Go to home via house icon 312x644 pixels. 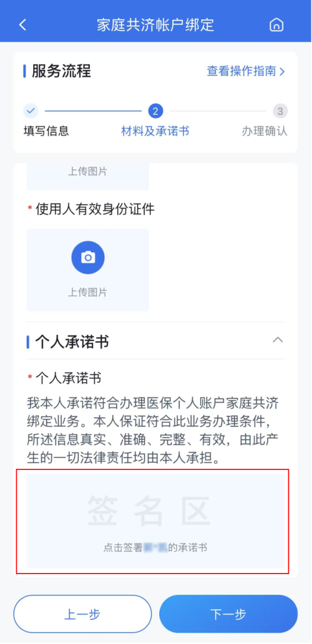pos(276,25)
